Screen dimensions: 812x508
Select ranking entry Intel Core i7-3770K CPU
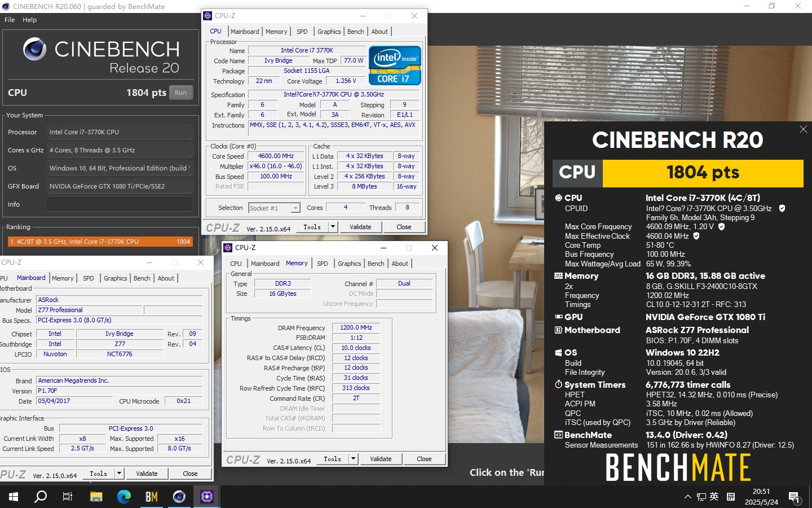pos(100,242)
